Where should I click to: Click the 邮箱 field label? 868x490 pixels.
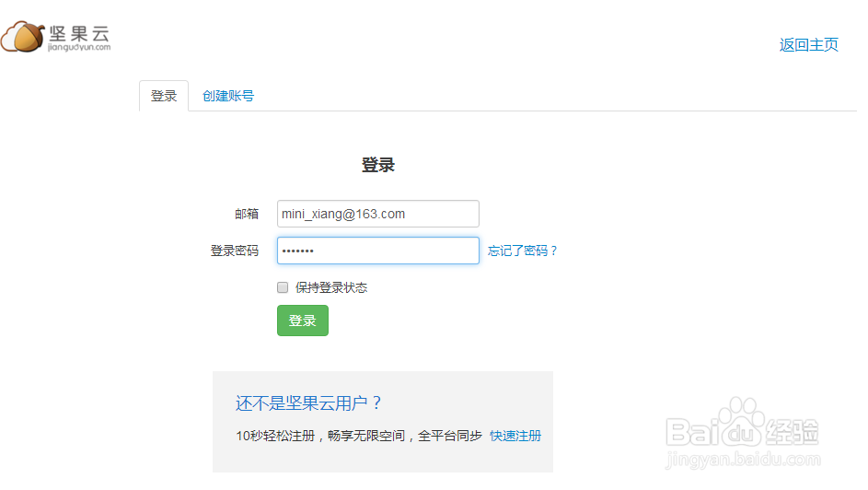click(247, 214)
